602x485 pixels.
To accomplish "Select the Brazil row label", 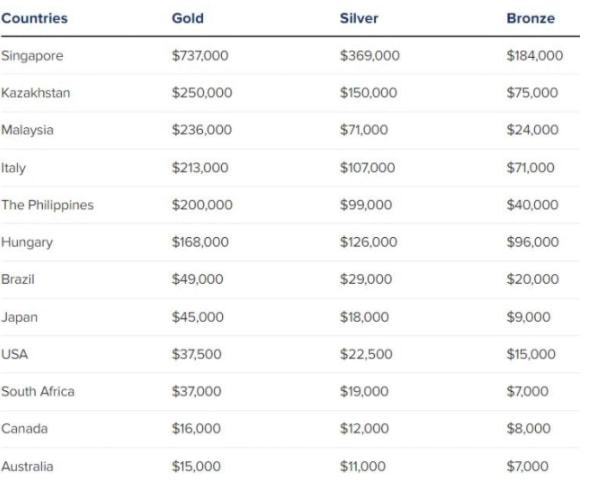I will tap(18, 279).
